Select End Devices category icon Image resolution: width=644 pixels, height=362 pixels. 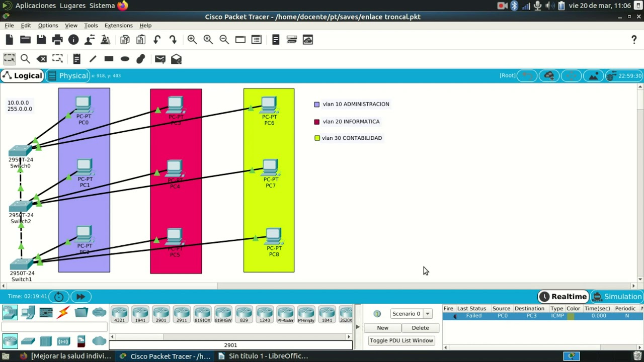28,313
